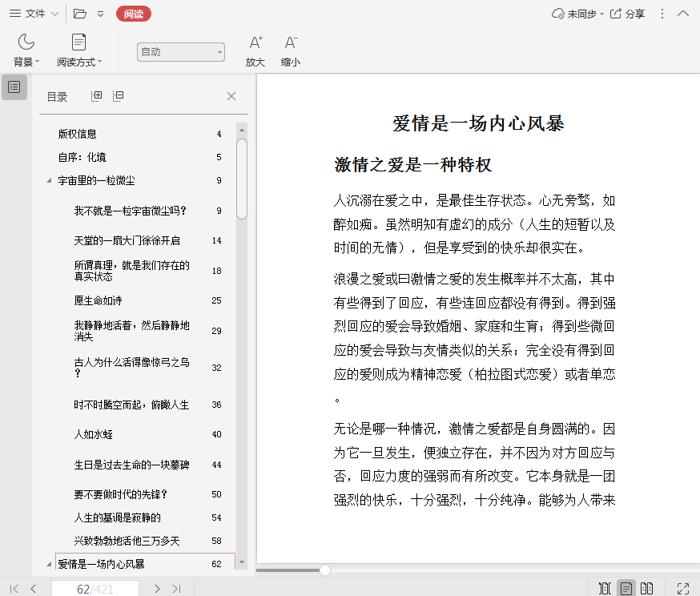This screenshot has height=596, width=700.
Task: Open the 自动 zoom combo box
Action: [181, 52]
